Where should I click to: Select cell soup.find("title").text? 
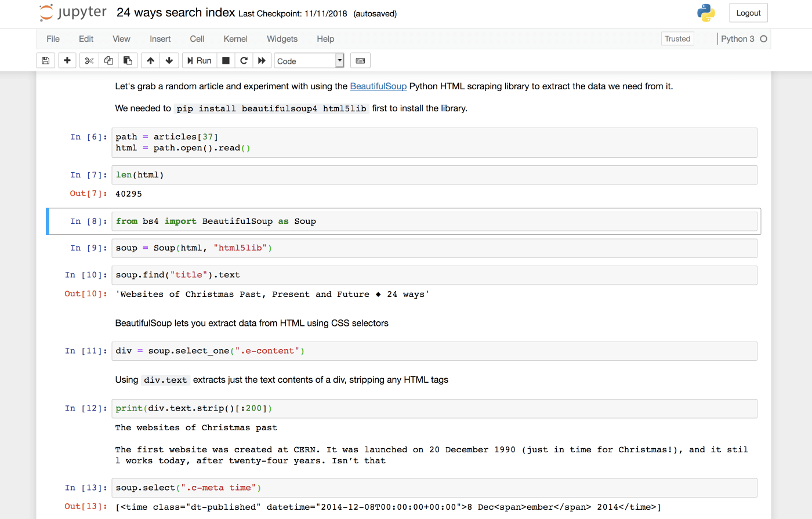click(434, 275)
